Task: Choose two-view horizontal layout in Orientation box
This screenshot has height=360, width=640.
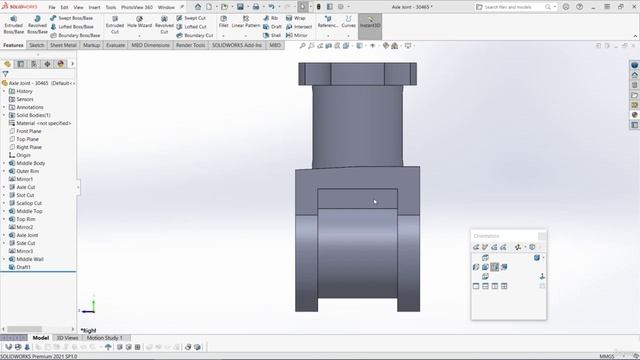Action: [485, 286]
